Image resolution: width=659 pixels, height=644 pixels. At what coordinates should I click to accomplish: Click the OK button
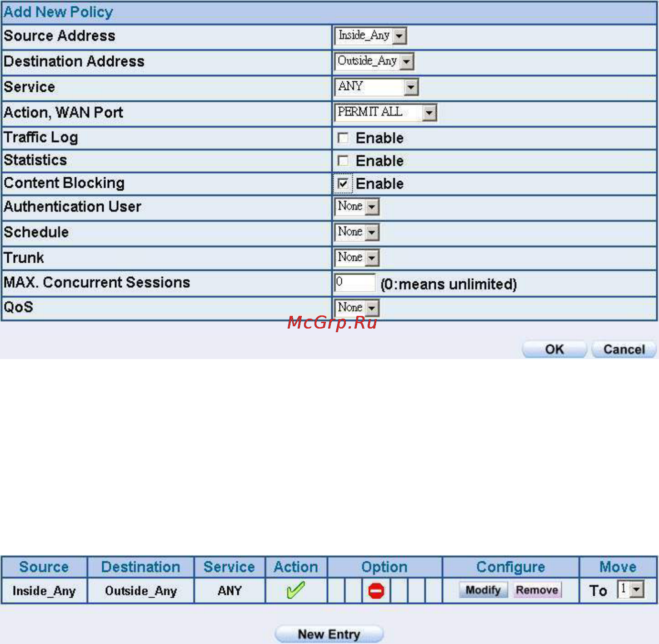tap(554, 349)
